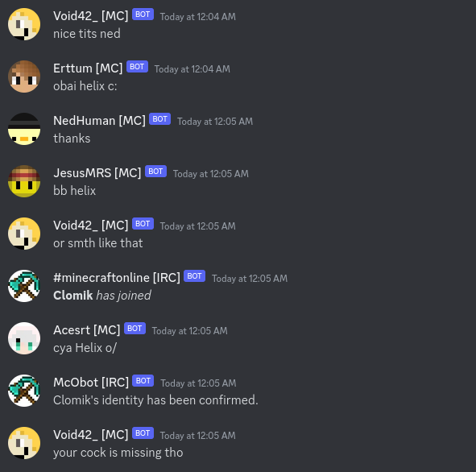Select the JesusMRS [MC] username
This screenshot has height=472, width=476.
point(97,173)
